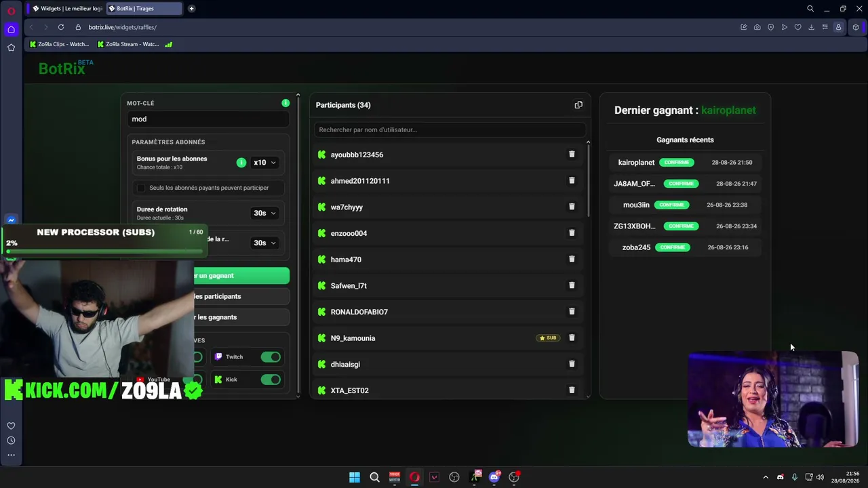The image size is (868, 488).
Task: Remove enzooo004 with the trash icon
Action: [x=572, y=233]
